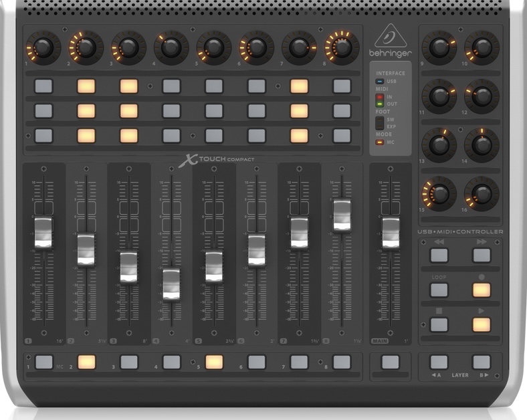
Task: Click the channel 4 fader cap
Action: 171,284
